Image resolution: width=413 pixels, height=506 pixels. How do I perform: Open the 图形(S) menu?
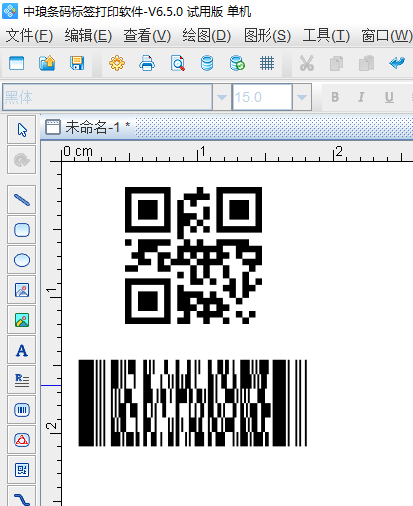coord(267,35)
